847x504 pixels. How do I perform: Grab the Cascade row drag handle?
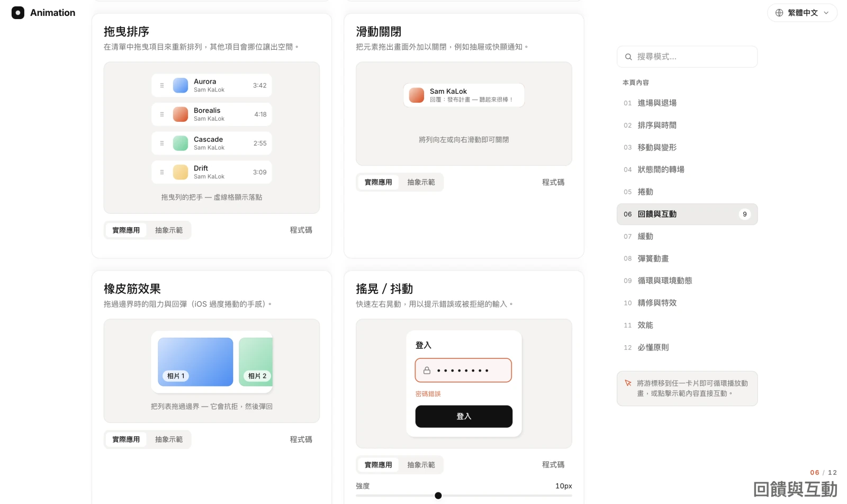(x=162, y=143)
